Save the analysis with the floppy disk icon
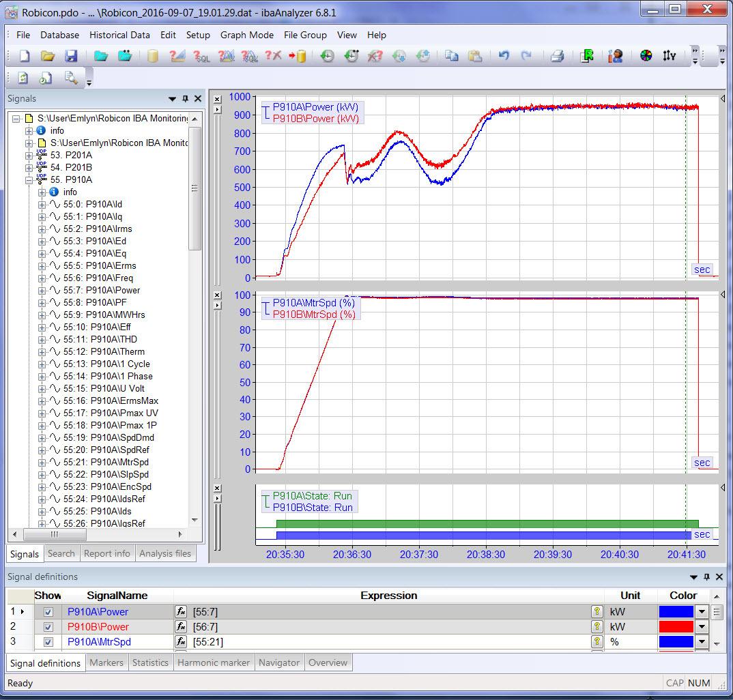The height and width of the screenshot is (700, 733). tap(71, 56)
